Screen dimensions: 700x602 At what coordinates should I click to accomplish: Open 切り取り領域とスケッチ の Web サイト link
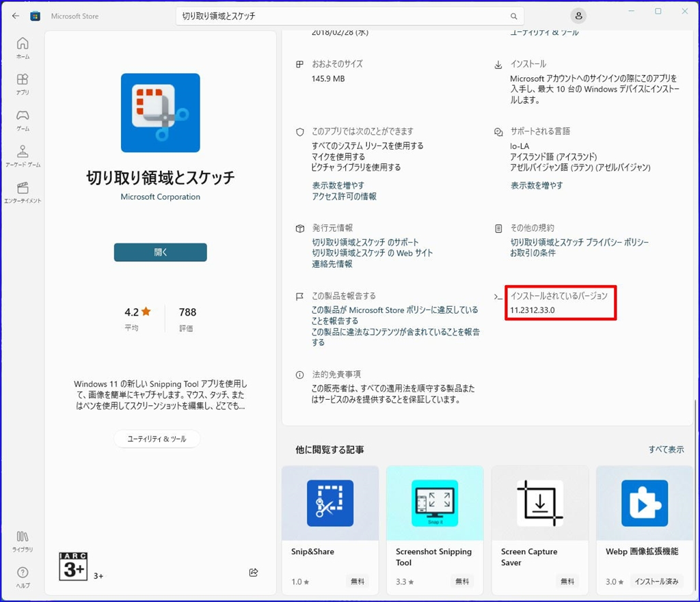coord(373,253)
